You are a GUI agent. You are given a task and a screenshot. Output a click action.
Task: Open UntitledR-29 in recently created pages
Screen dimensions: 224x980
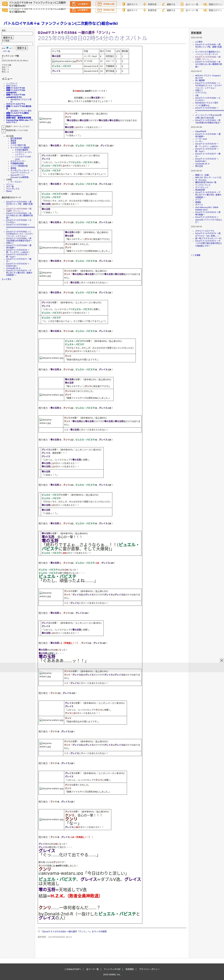click(13, 268)
